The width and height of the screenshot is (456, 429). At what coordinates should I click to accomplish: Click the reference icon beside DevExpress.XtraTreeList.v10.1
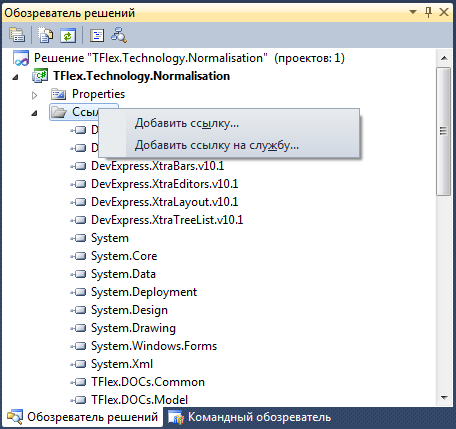pos(78,220)
